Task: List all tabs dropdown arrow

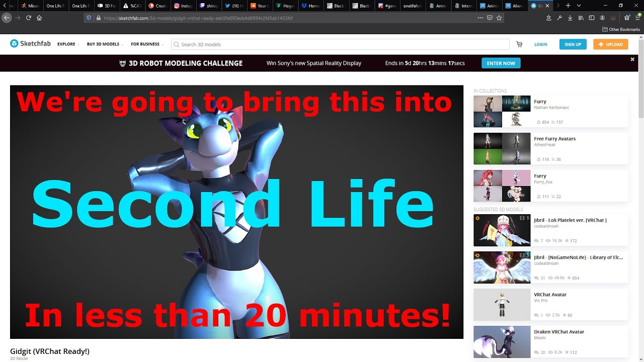Action: [579, 6]
